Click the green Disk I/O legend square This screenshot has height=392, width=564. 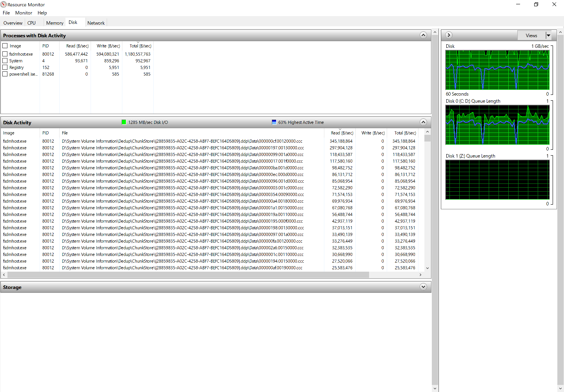(x=124, y=122)
